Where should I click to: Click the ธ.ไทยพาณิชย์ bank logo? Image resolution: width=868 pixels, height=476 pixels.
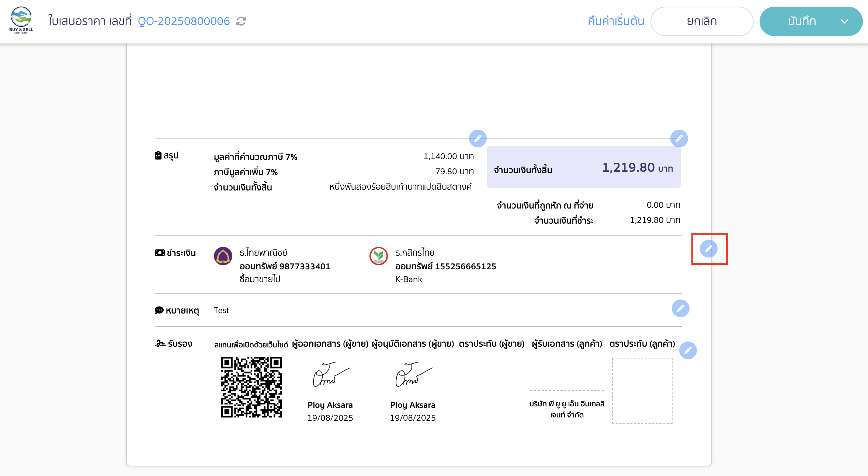(x=223, y=256)
